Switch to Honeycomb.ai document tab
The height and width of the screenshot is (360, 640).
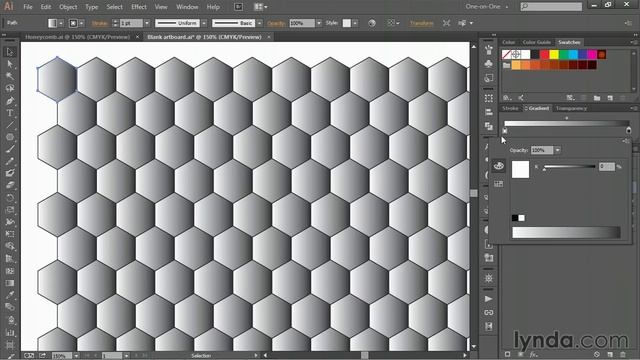pos(78,37)
